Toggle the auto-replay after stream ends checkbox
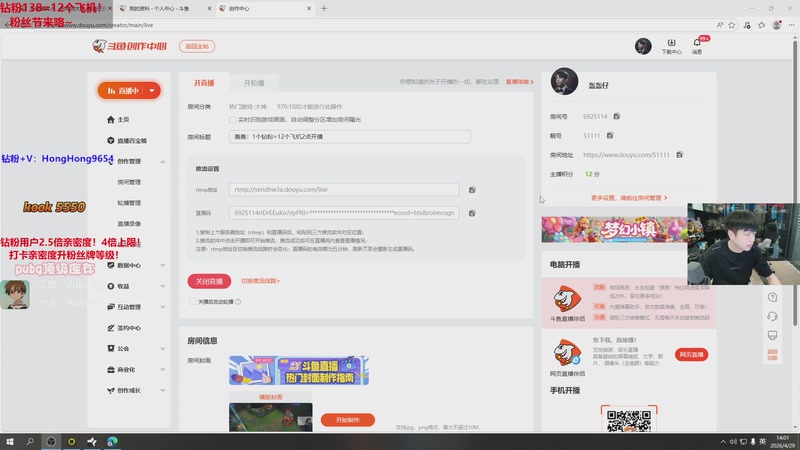 (192, 301)
